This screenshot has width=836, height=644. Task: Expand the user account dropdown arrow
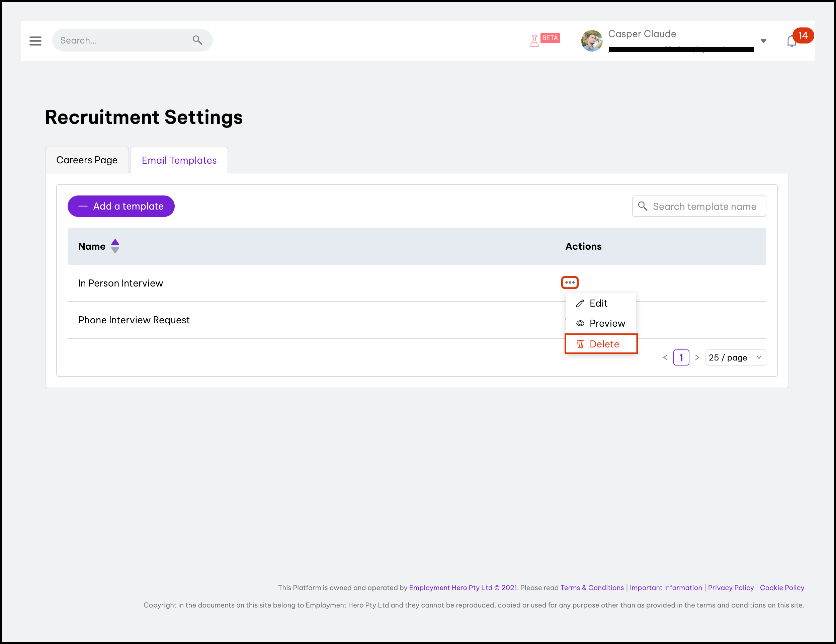763,41
